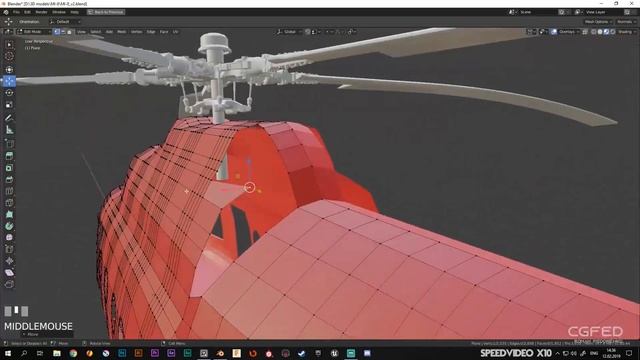Open the editor type selector in viewport header
640x360 pixels.
coord(8,32)
